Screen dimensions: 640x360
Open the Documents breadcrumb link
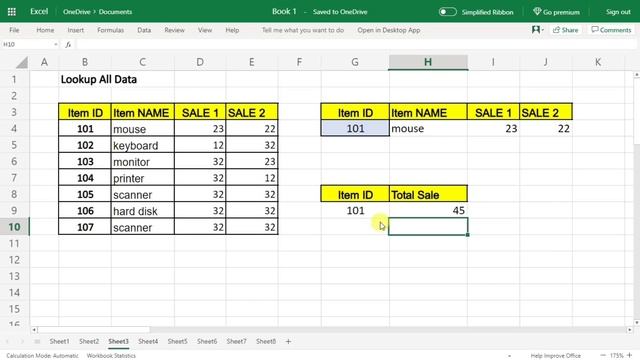[x=115, y=12]
